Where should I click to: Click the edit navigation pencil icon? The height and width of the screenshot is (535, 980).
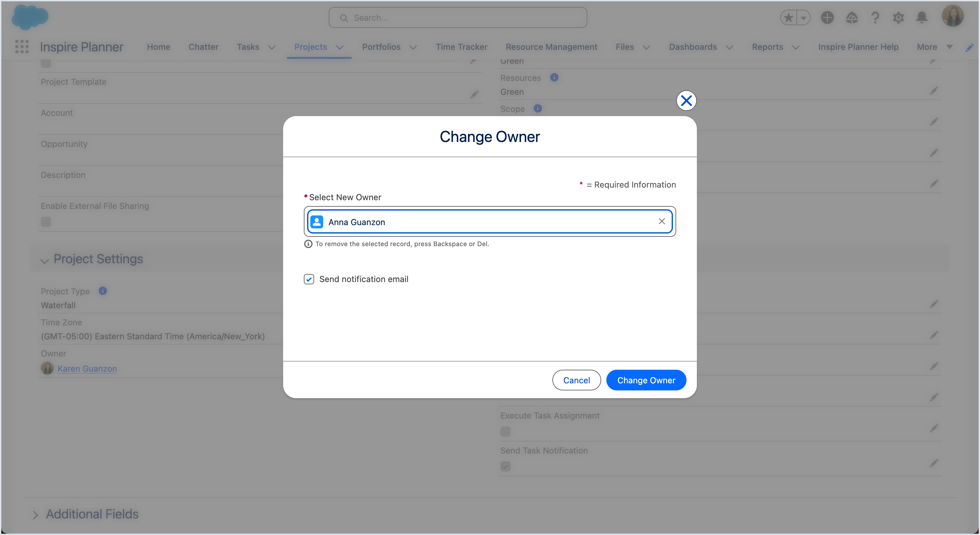(969, 47)
